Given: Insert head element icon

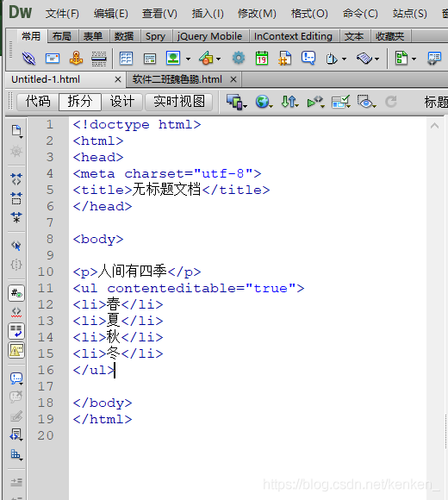Looking at the screenshot, I should point(332,59).
